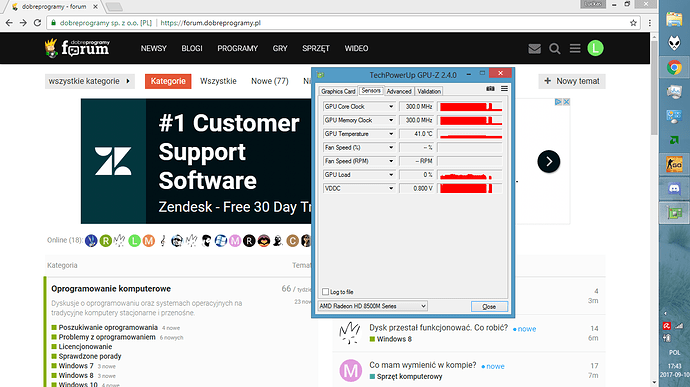Switch to the Advanced tab
The image size is (690, 387).
coord(399,91)
